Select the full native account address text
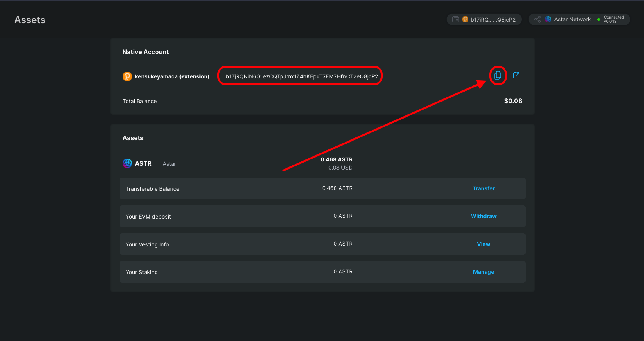644x341 pixels. point(302,76)
